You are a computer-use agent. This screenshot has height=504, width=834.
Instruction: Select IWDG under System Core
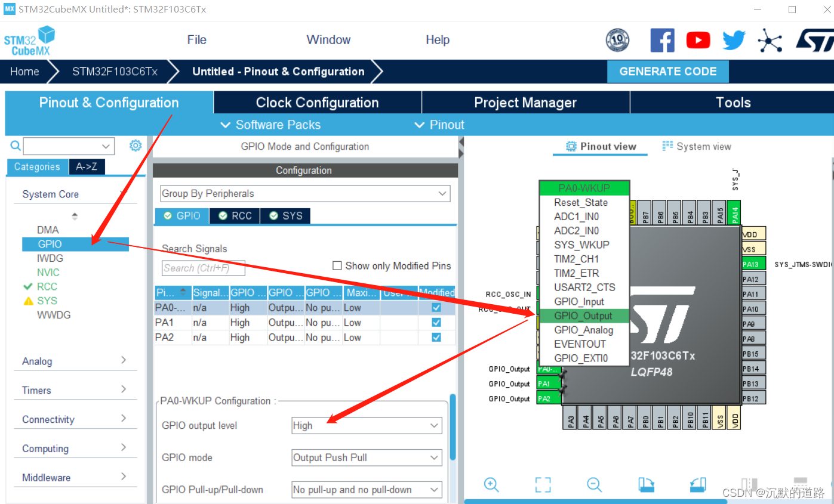coord(50,258)
